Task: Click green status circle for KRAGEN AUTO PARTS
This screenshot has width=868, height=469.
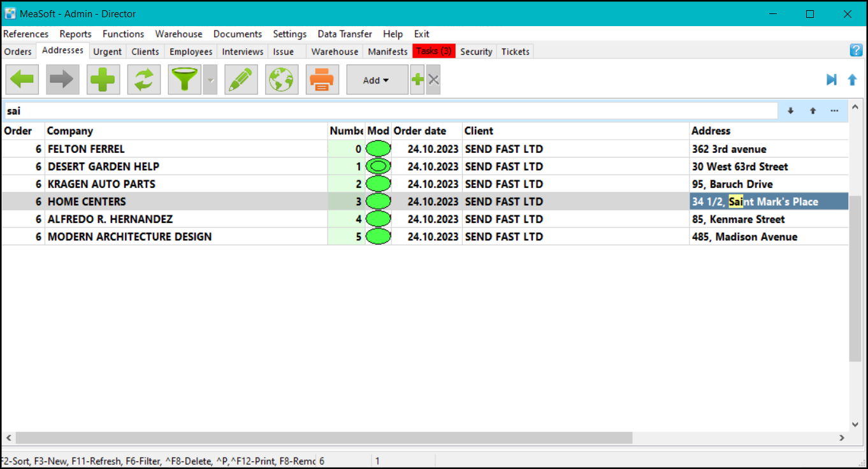Action: [x=378, y=184]
